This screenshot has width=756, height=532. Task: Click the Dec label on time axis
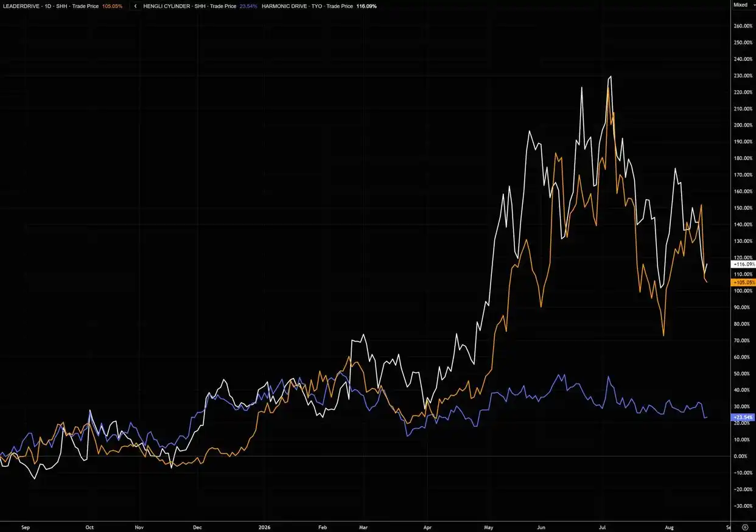pos(197,527)
